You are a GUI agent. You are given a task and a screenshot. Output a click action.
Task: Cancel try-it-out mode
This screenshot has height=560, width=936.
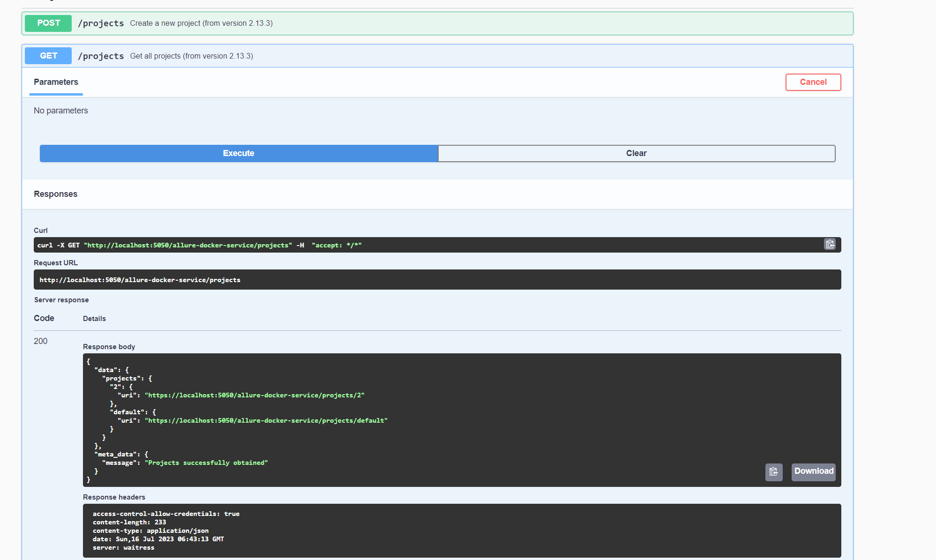click(813, 82)
